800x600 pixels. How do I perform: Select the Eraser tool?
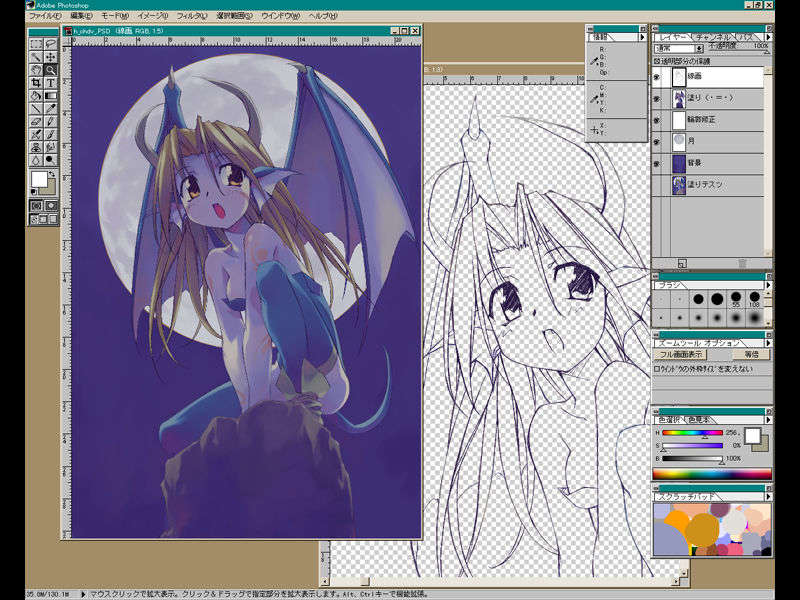(x=36, y=121)
